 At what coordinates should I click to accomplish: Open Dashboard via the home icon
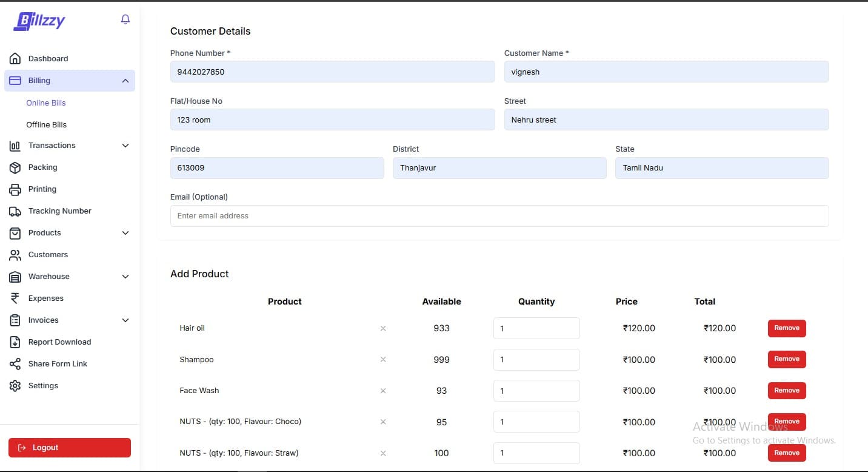pyautogui.click(x=15, y=59)
